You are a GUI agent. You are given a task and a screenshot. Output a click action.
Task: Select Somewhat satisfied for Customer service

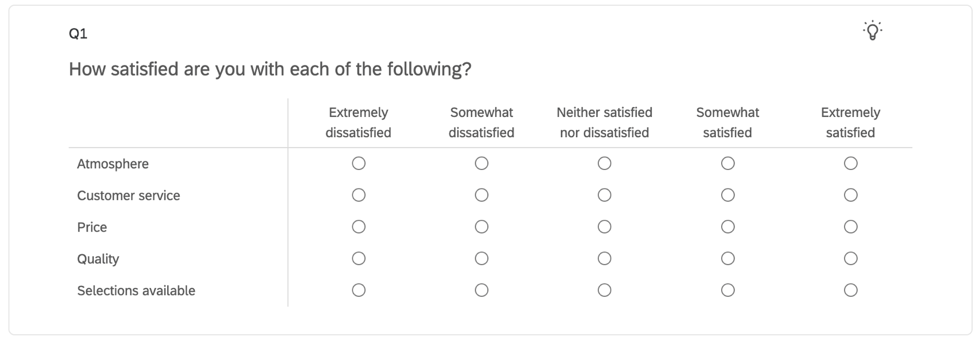click(x=728, y=195)
